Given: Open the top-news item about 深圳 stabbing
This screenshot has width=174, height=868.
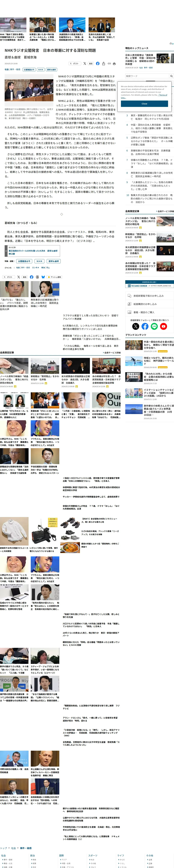Looking at the screenshot, I should click(140, 59).
